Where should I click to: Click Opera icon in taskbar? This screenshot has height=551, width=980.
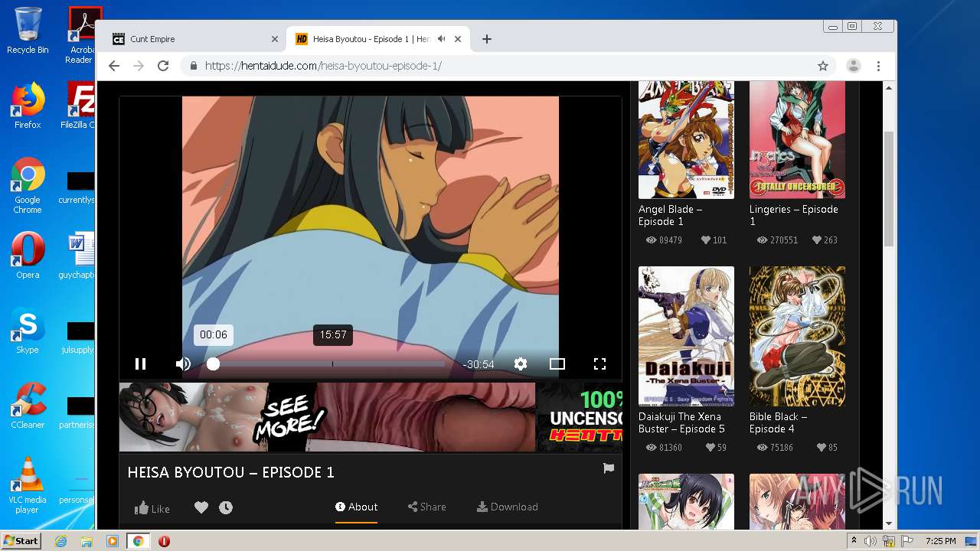click(164, 541)
